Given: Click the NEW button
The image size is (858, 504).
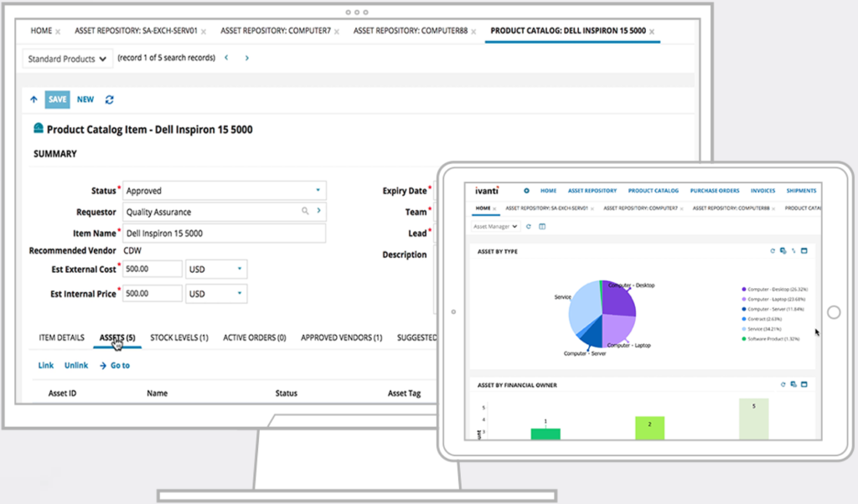Looking at the screenshot, I should pos(85,100).
